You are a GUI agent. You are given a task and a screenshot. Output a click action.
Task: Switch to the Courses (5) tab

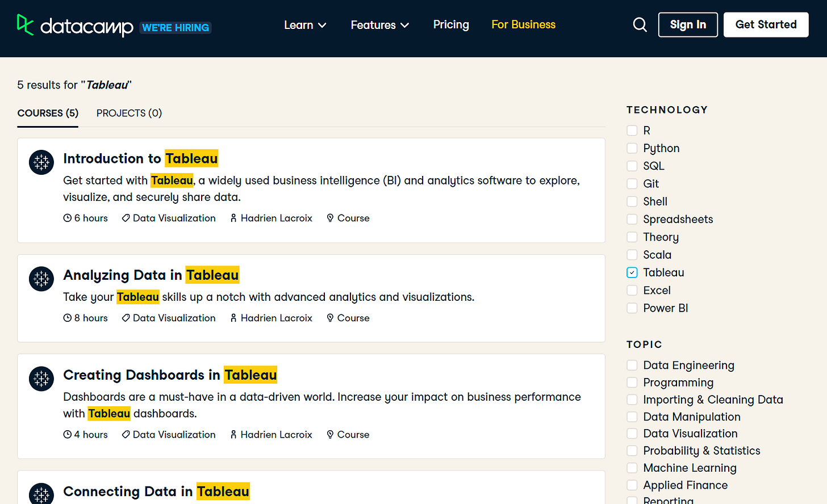click(48, 113)
